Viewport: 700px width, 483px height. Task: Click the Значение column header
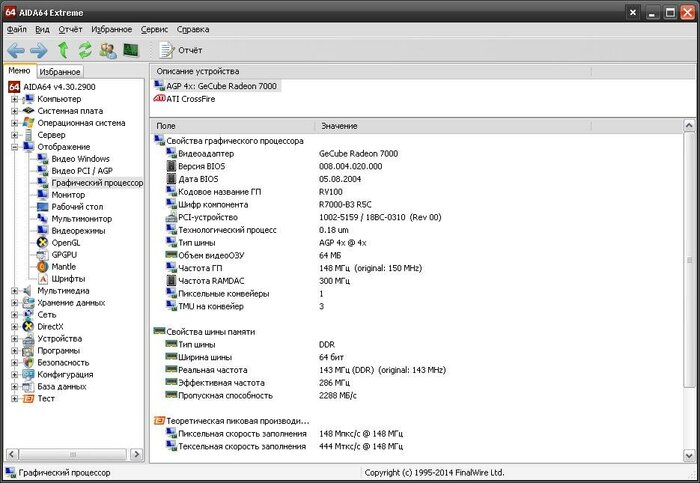click(x=340, y=125)
